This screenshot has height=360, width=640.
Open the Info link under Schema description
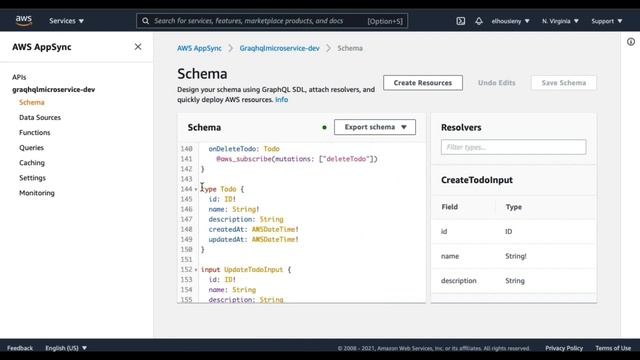tap(281, 100)
